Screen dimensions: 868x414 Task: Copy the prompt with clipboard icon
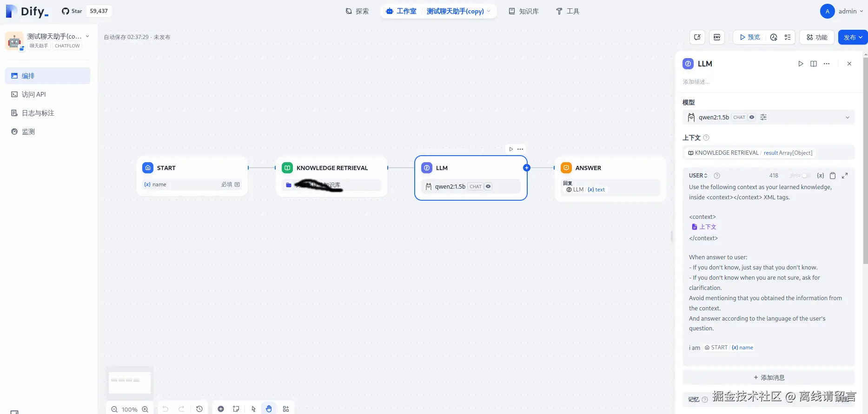(x=833, y=176)
